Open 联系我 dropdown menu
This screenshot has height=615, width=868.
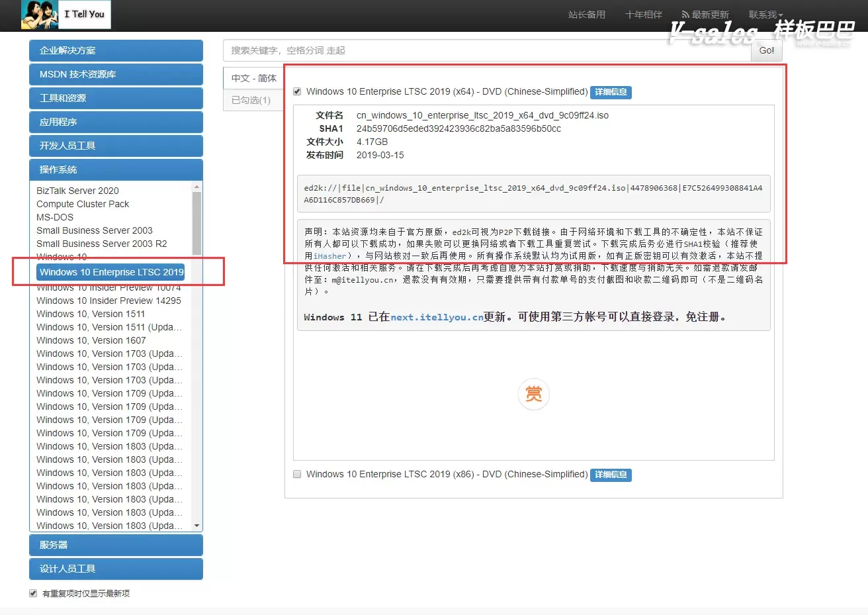(765, 15)
